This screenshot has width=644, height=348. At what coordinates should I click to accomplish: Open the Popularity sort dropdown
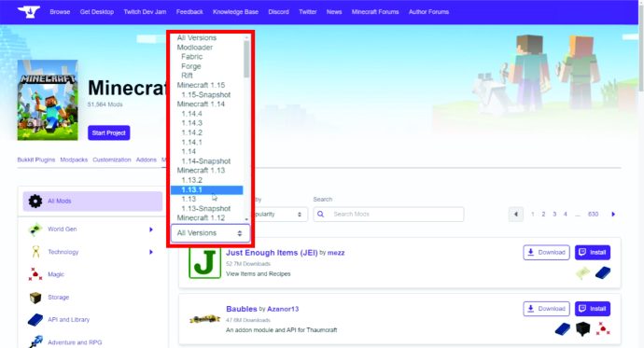pos(279,215)
